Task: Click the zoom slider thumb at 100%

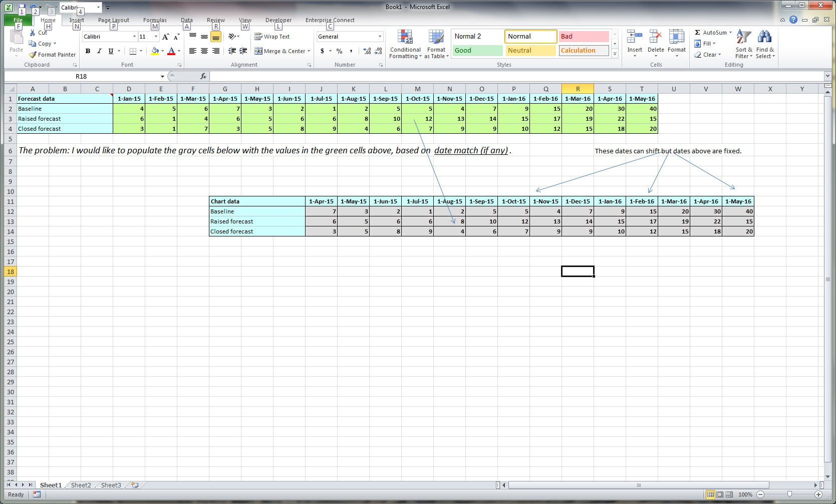Action: (789, 494)
